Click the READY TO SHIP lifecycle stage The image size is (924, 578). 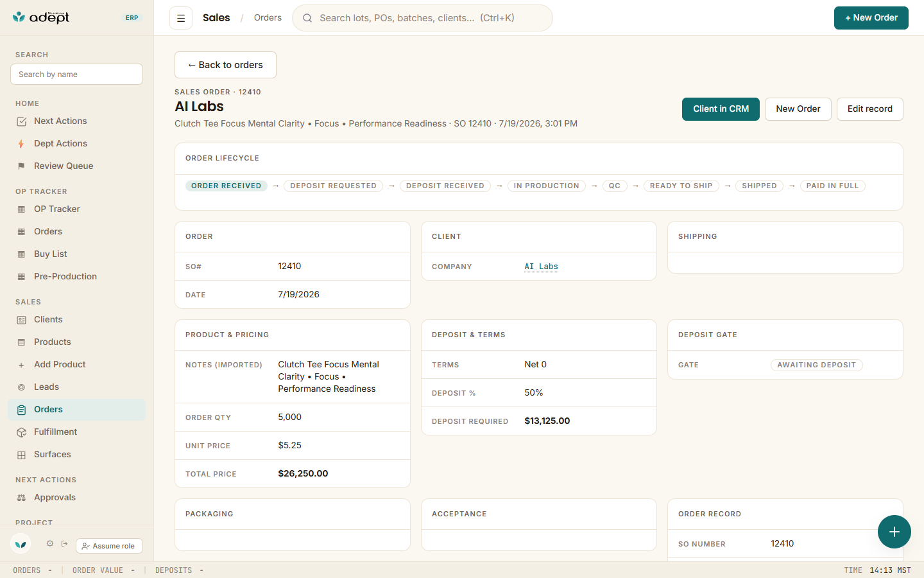(x=681, y=186)
